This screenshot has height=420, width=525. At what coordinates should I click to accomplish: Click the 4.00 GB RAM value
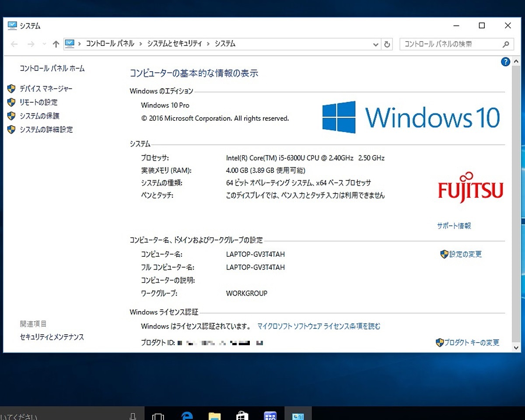pos(266,171)
